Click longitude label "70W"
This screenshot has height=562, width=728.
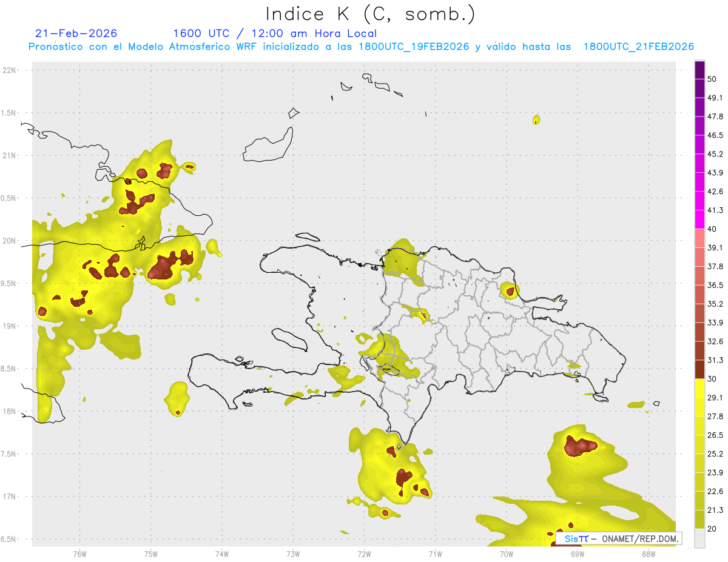(506, 554)
